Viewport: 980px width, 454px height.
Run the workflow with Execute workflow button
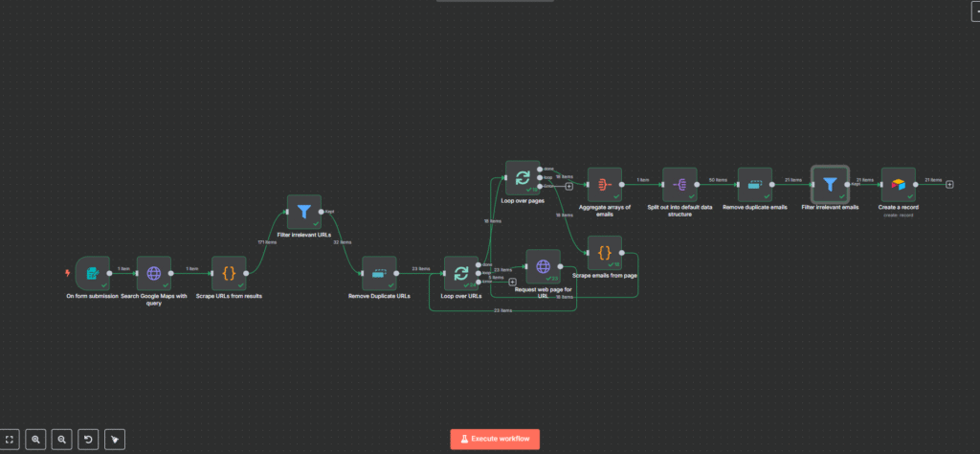tap(495, 439)
